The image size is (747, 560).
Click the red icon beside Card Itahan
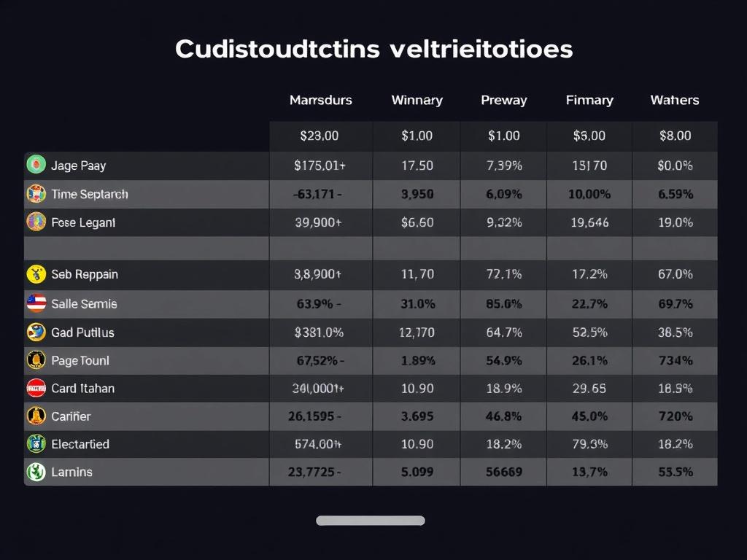(36, 388)
